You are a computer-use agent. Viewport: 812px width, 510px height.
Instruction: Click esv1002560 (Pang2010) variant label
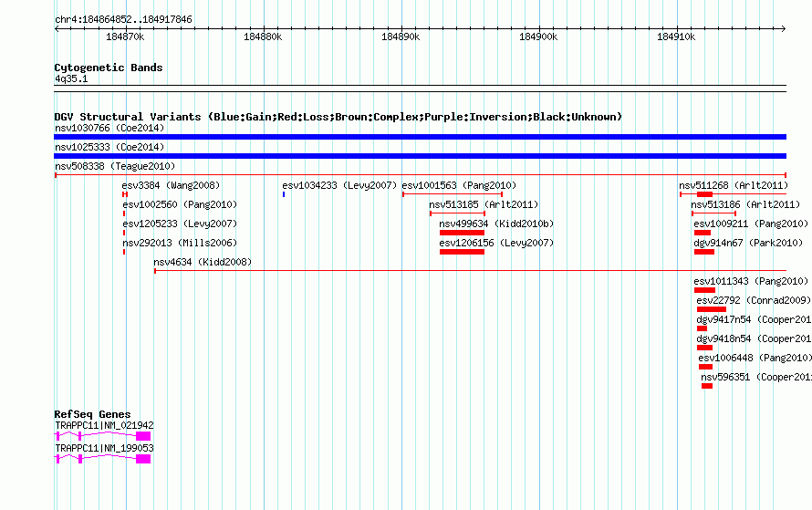[x=180, y=204]
